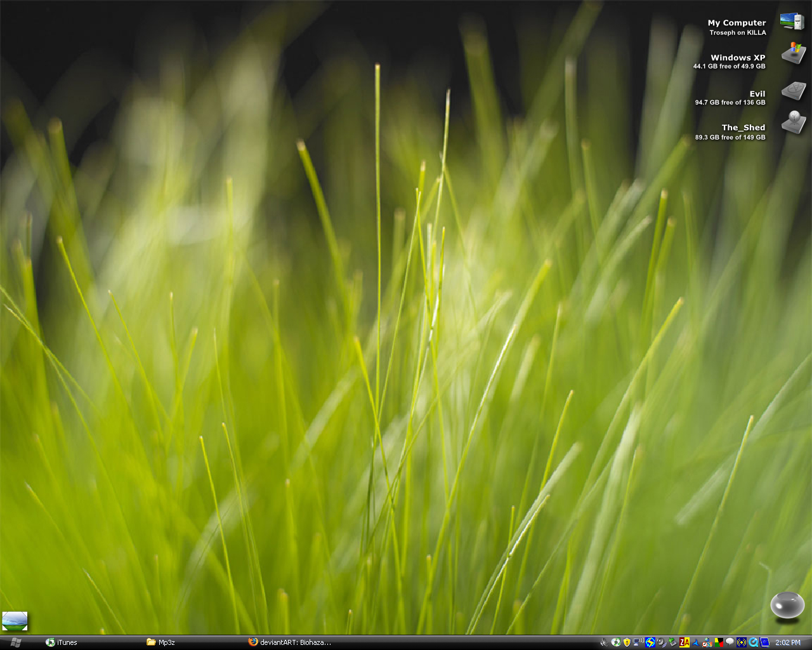This screenshot has width=812, height=650.
Task: Click the grey sound speaker tray icon
Action: pos(661,642)
